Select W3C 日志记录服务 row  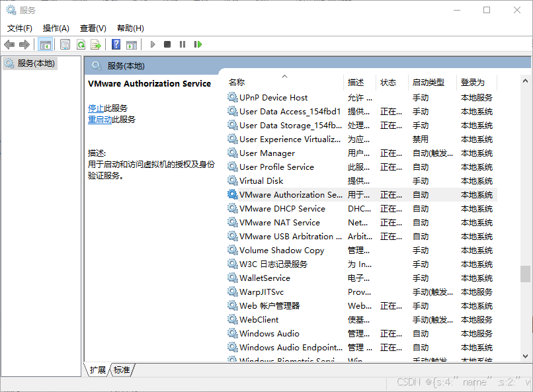click(362, 264)
